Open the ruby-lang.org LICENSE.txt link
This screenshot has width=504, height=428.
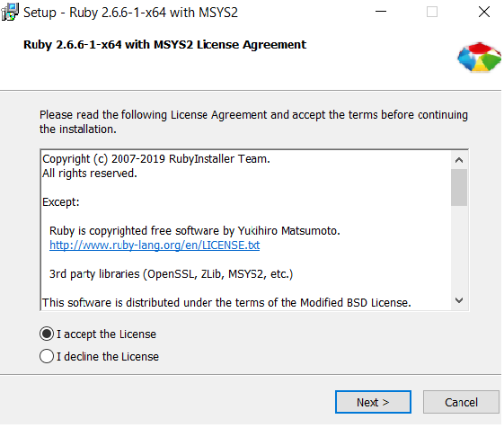(155, 245)
